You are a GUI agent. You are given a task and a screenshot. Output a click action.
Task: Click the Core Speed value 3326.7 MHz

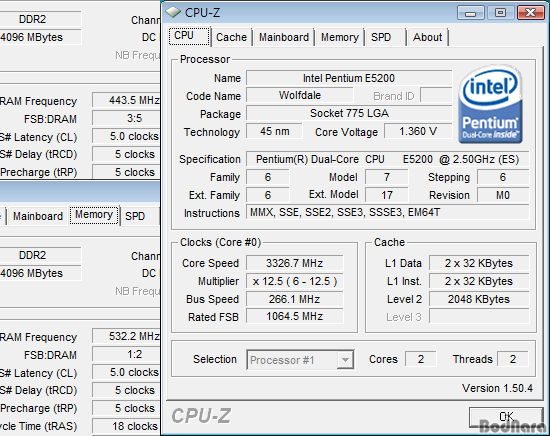coord(294,263)
